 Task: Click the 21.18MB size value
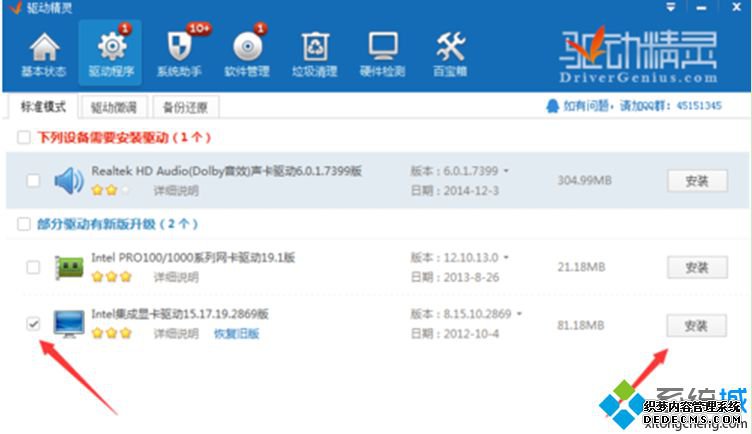coord(581,267)
